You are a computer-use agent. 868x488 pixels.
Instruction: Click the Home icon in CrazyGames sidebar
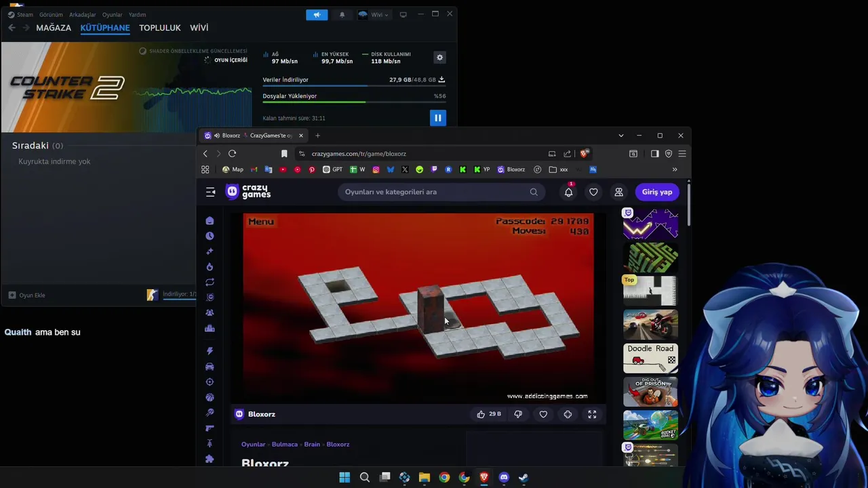coord(210,221)
